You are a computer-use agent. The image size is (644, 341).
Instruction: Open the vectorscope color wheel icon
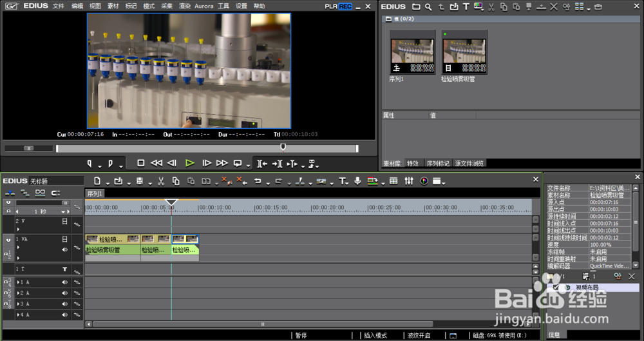tap(424, 181)
